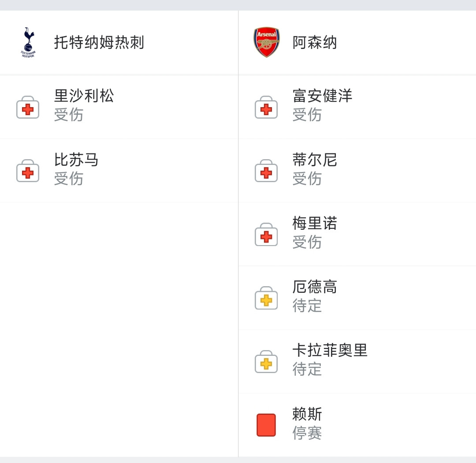Select the yellow doubtful icon beside 厄德高
Viewport: 476px width, 463px height.
coord(266,298)
